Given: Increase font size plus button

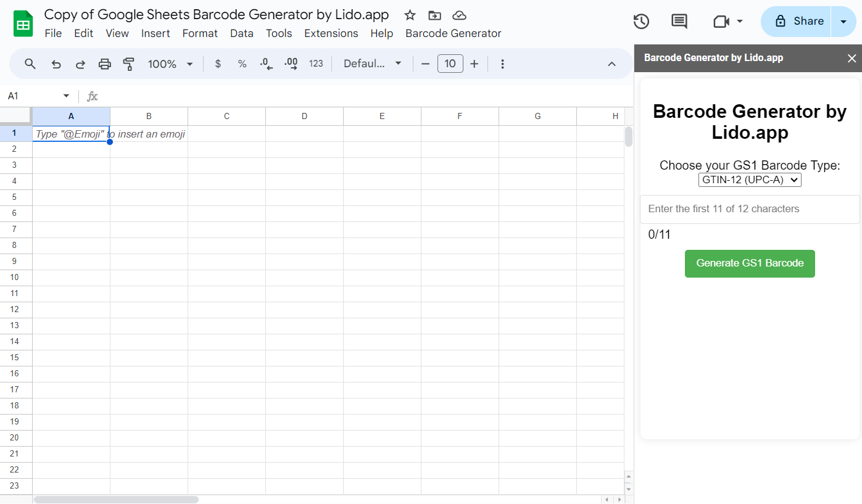Looking at the screenshot, I should click(475, 64).
